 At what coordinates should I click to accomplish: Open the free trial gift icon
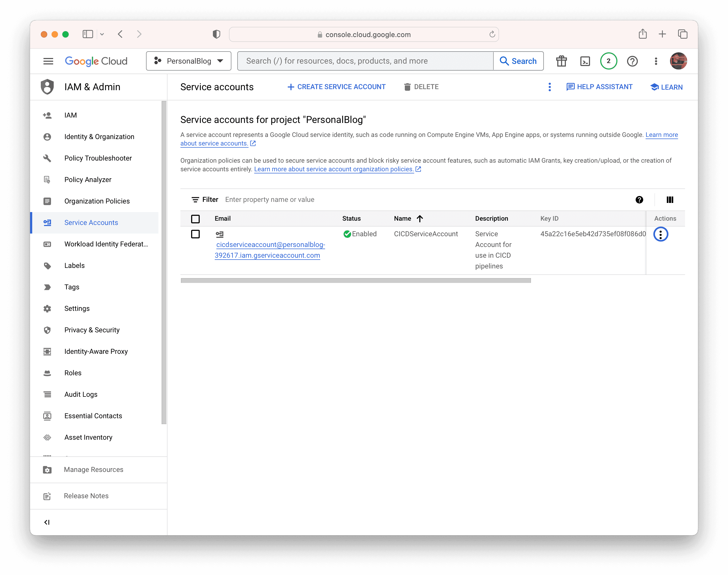tap(561, 61)
